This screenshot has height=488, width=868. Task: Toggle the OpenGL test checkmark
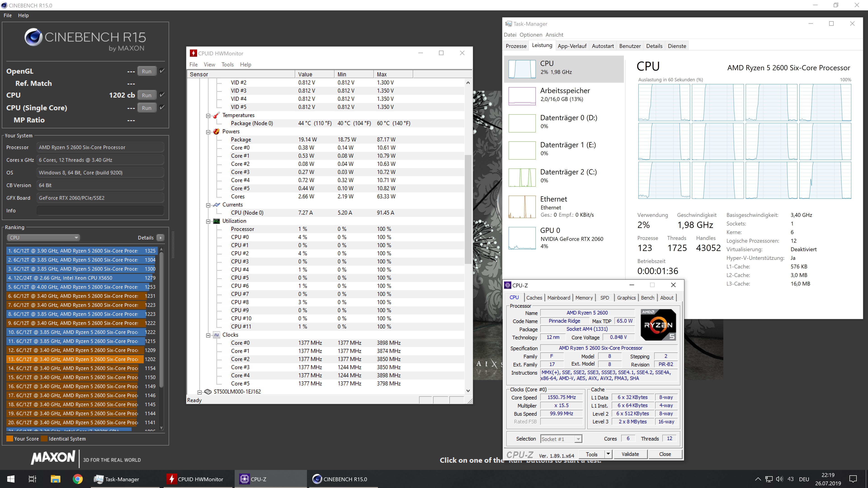coord(162,71)
